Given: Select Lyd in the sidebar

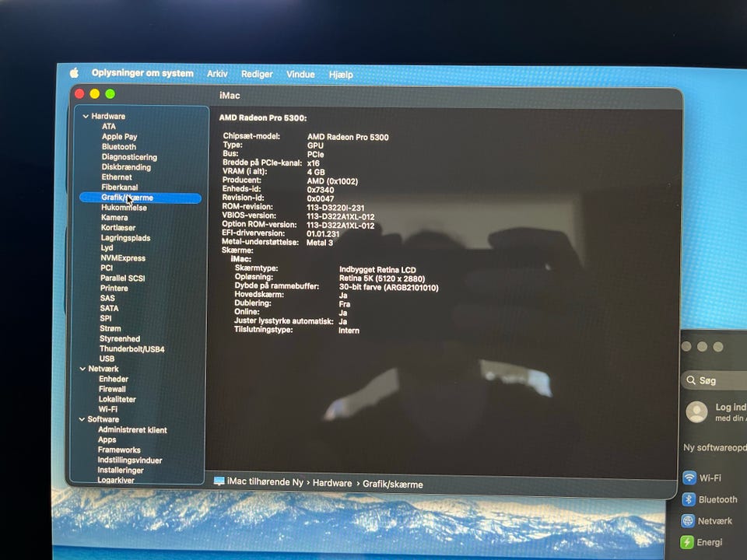Looking at the screenshot, I should point(107,248).
